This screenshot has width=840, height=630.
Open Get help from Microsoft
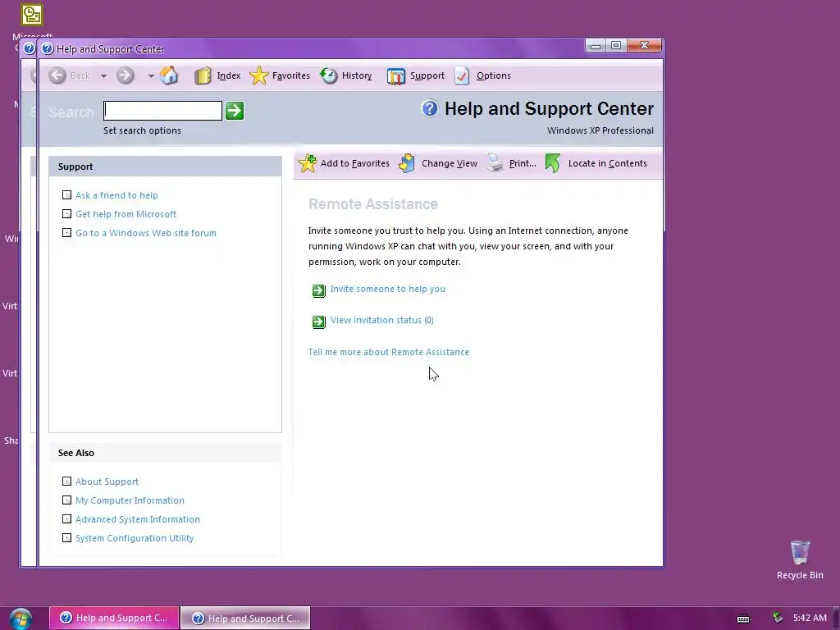126,214
